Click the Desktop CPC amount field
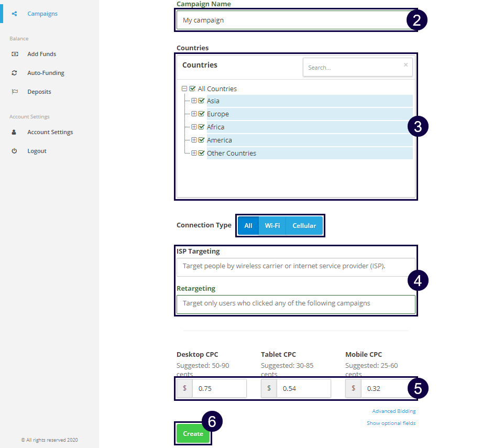This screenshot has height=448, width=493. tap(219, 389)
